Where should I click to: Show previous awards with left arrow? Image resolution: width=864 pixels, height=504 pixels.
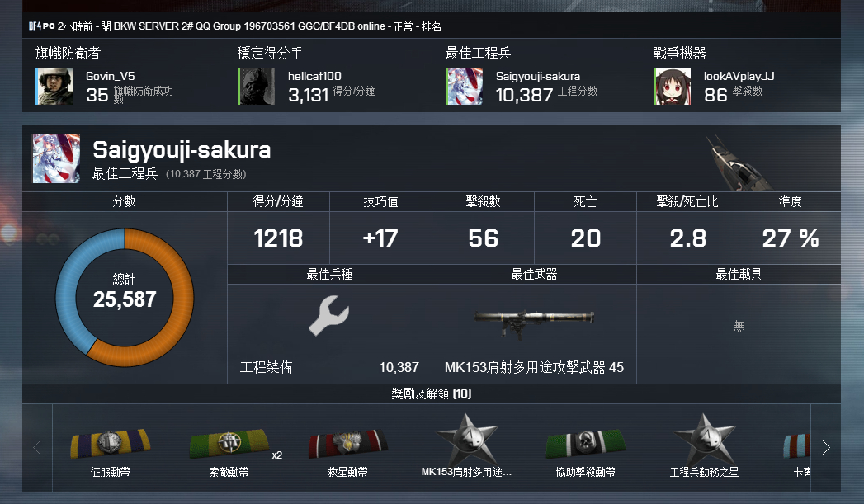pos(37,447)
